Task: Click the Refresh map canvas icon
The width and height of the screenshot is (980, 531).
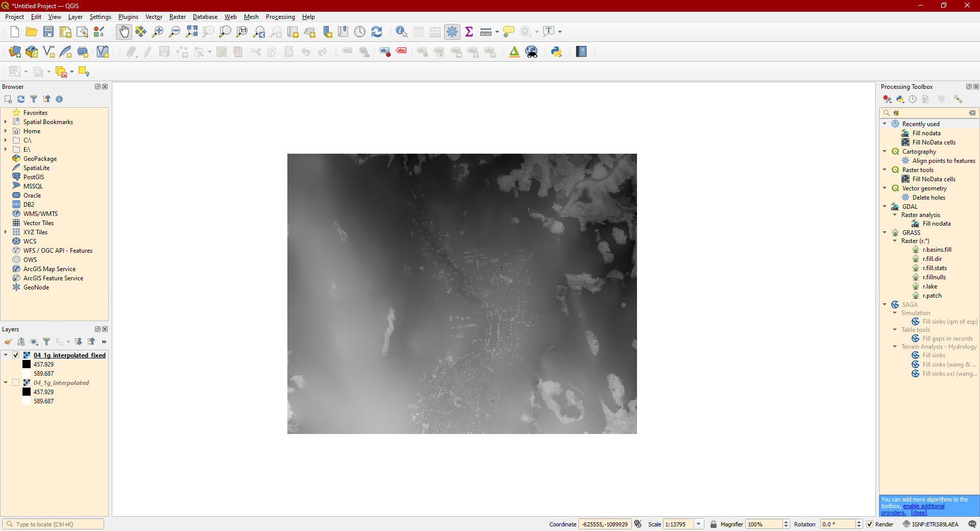Action: click(377, 32)
